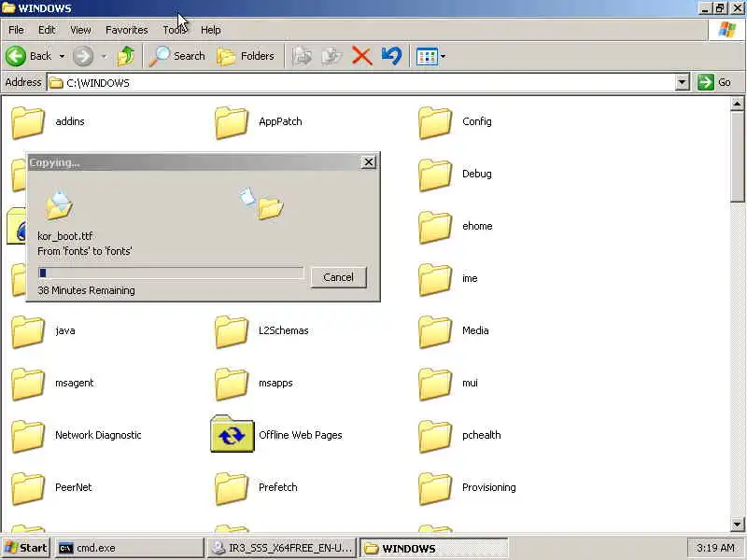The width and height of the screenshot is (747, 560).
Task: Select the ime folder icon
Action: [x=435, y=279]
